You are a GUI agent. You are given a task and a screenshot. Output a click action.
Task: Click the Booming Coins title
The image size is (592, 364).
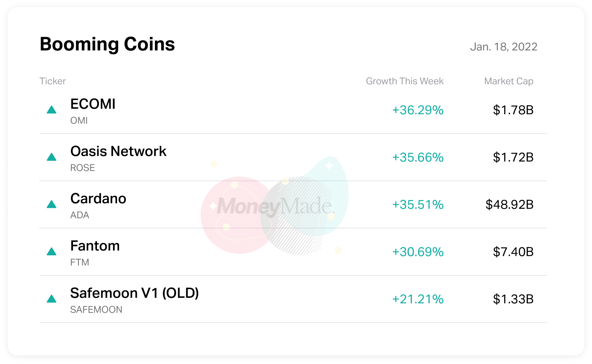[x=107, y=44]
